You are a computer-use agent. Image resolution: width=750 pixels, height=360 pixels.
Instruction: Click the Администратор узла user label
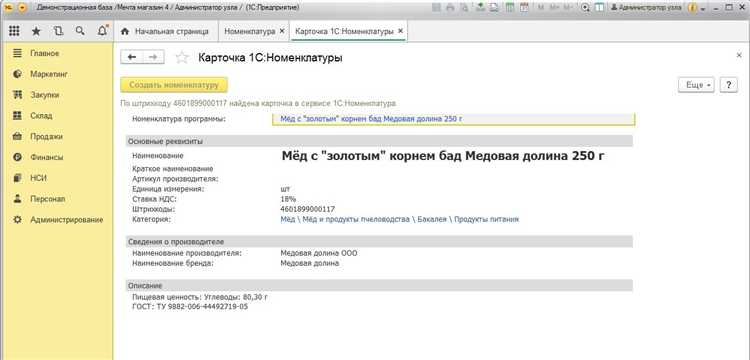[x=646, y=8]
